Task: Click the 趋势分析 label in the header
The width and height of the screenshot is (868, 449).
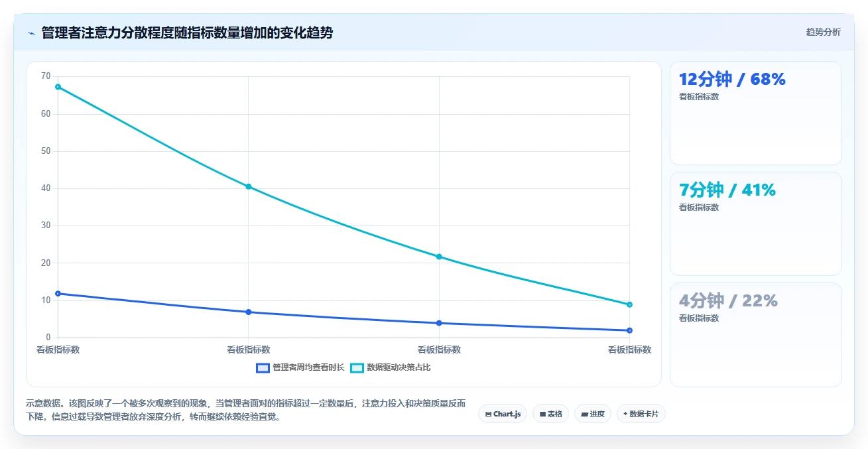Action: (823, 32)
